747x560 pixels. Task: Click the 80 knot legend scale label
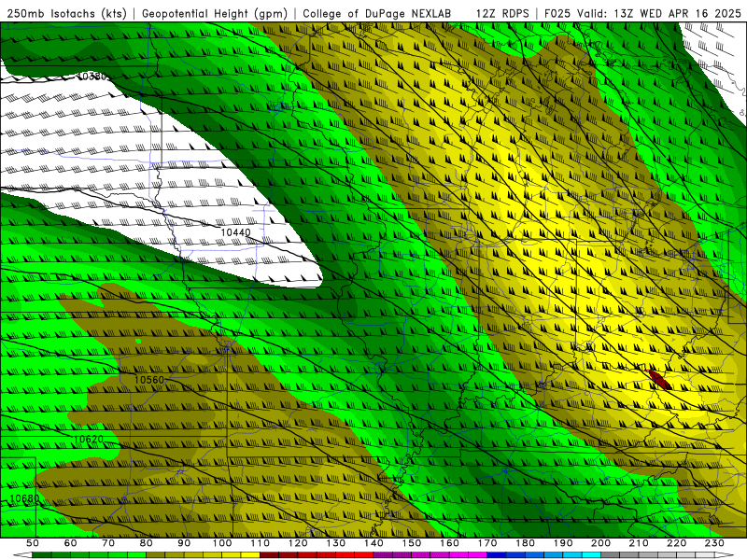pyautogui.click(x=147, y=543)
